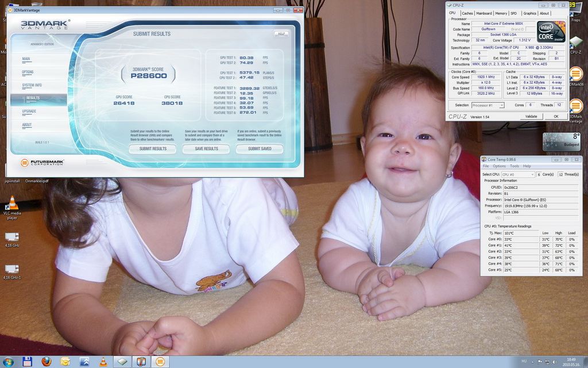Screen dimensions: 588x368
Task: Show hidden tray icons arrow
Action: (532, 362)
